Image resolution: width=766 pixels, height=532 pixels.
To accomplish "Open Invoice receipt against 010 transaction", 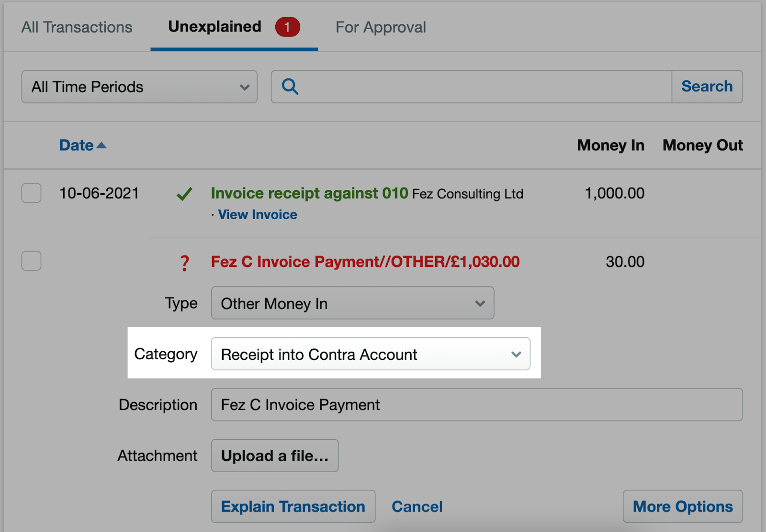I will (309, 193).
